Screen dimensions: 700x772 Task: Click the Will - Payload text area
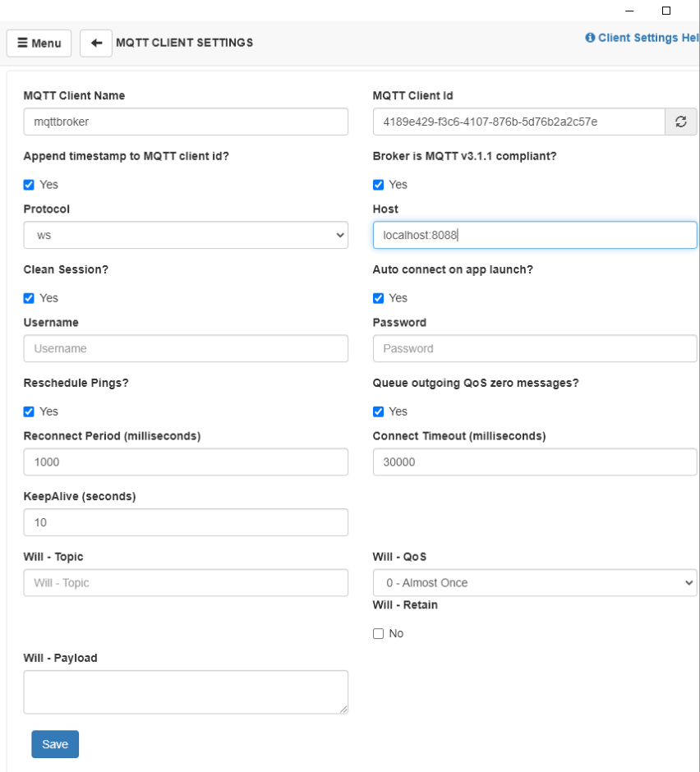tap(186, 692)
